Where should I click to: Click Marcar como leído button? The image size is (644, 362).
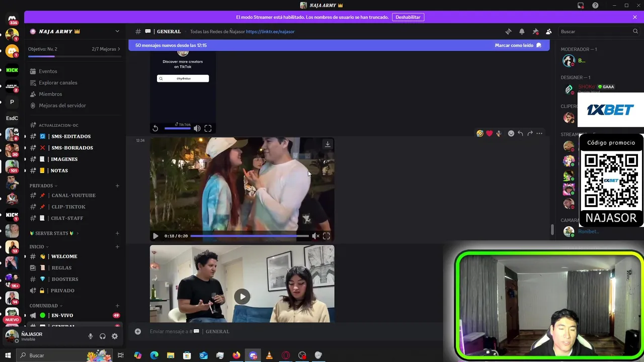(x=518, y=45)
